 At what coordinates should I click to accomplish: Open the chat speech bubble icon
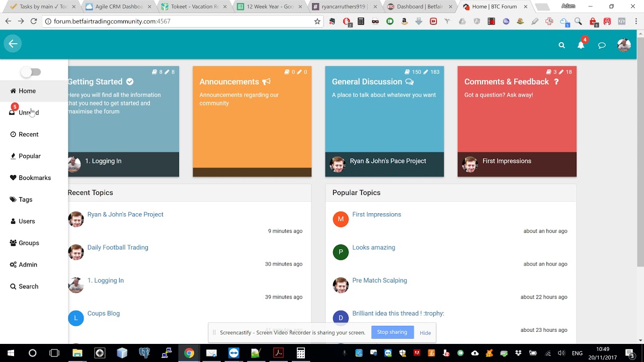[601, 45]
